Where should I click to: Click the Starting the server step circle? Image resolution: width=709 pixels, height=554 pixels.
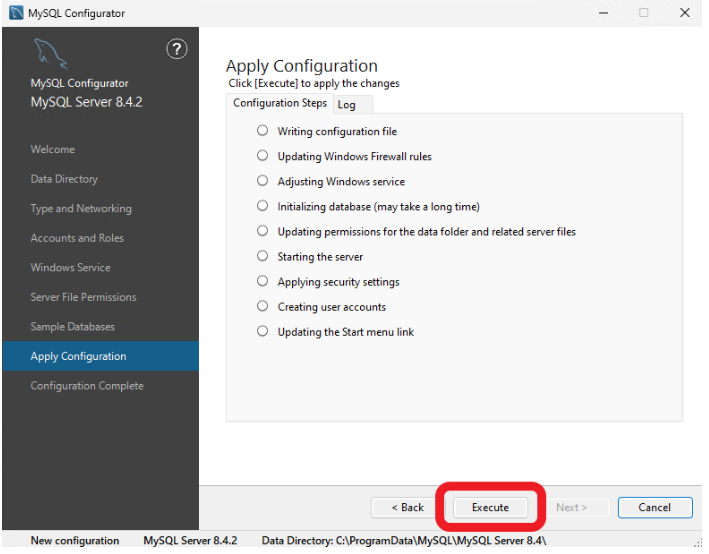point(263,256)
